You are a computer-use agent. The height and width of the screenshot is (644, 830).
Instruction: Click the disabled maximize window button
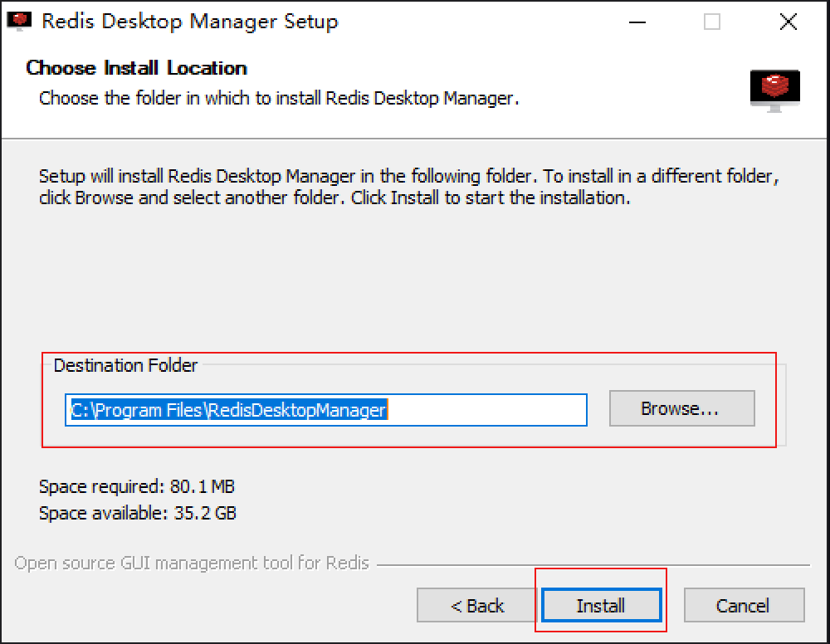pos(711,22)
